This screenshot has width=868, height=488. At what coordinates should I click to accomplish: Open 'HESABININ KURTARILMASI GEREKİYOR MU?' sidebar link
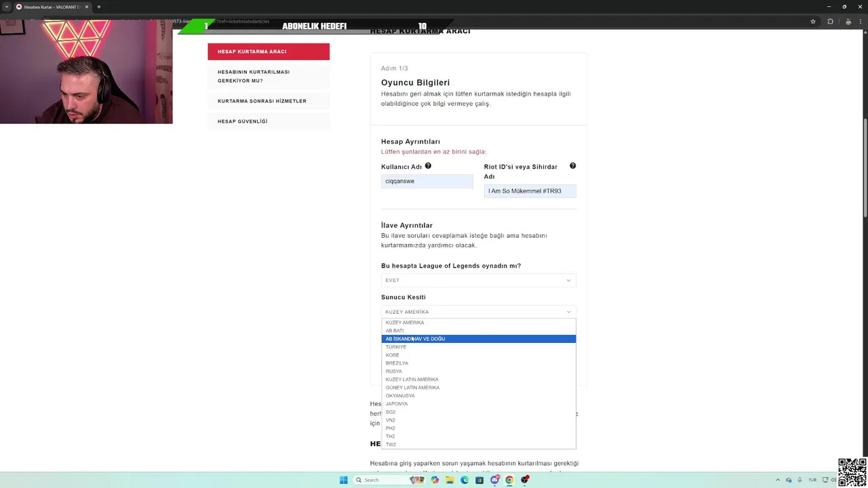(269, 76)
